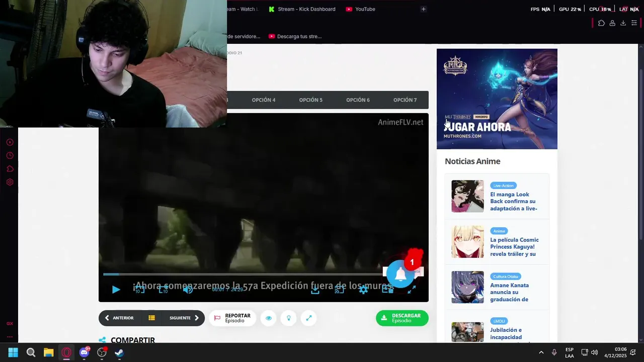Open the taskbar clock and date
644x362 pixels.
[x=616, y=352]
